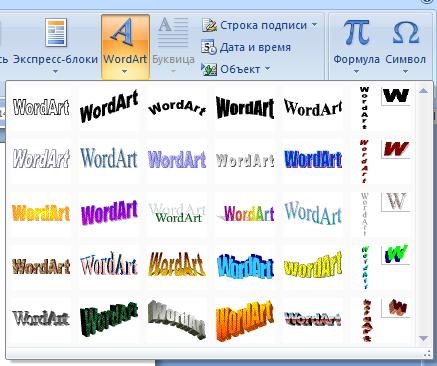Select the dark green 3D WordArt style

pos(109,320)
